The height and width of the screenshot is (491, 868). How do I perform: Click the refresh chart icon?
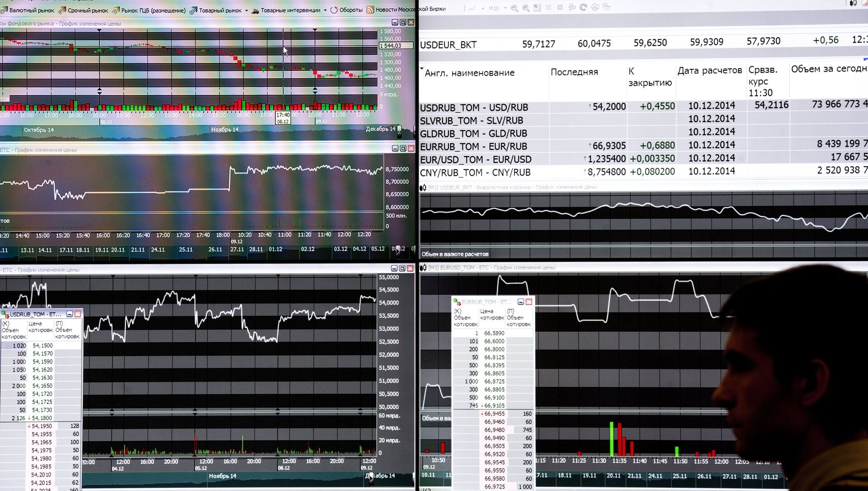pyautogui.click(x=583, y=7)
